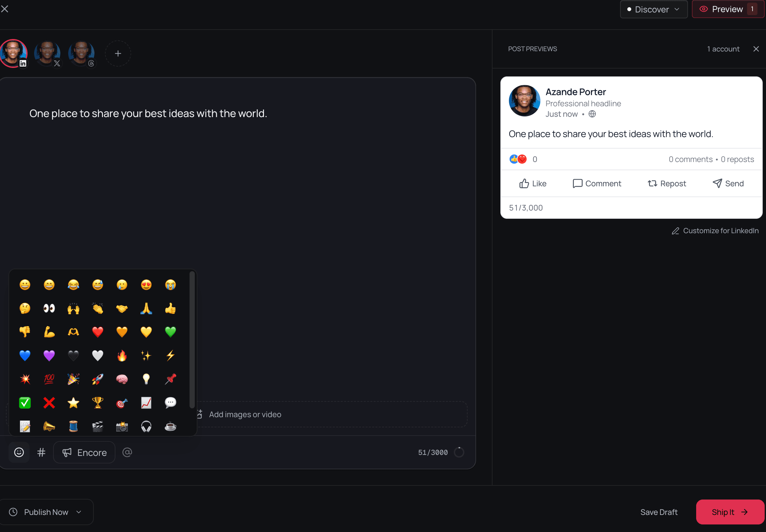
Task: Open the emoji picker smiley button
Action: [x=19, y=452]
